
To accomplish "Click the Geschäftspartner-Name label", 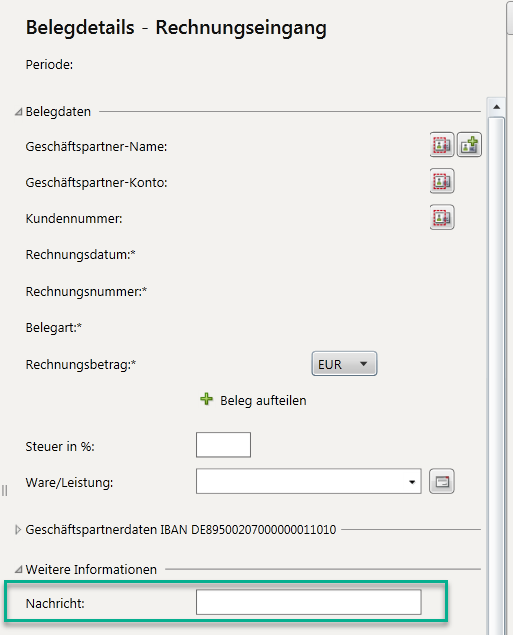I will tap(96, 147).
